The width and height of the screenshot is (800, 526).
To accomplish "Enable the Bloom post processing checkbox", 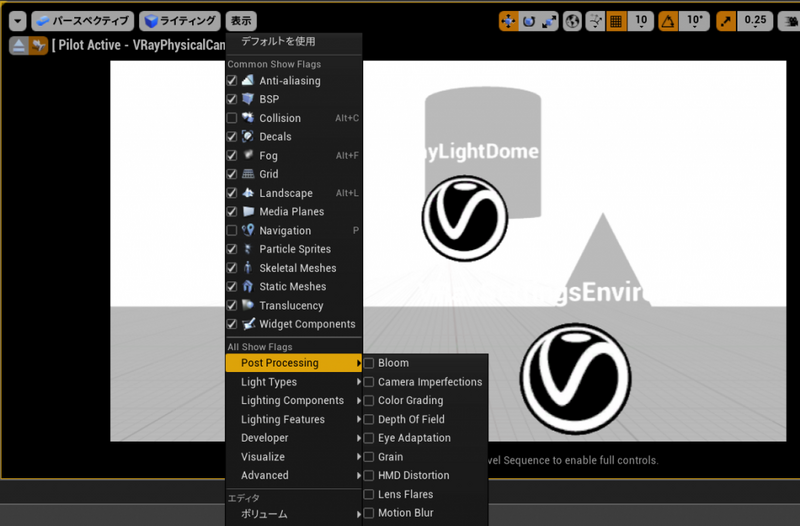I will pyautogui.click(x=369, y=363).
